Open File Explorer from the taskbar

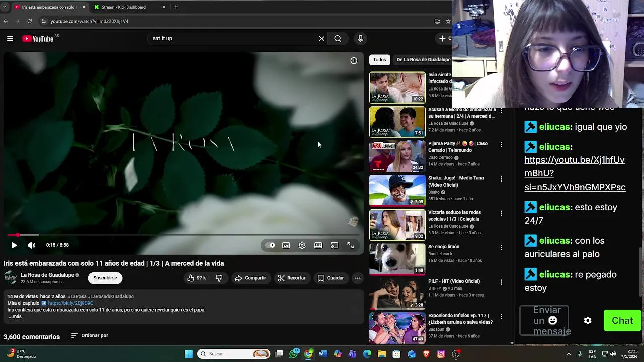click(382, 354)
